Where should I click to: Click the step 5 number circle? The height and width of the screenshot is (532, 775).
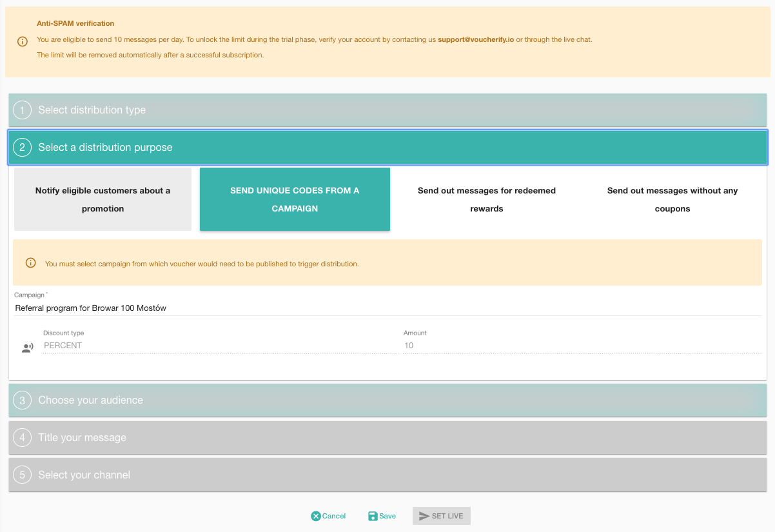pyautogui.click(x=23, y=475)
